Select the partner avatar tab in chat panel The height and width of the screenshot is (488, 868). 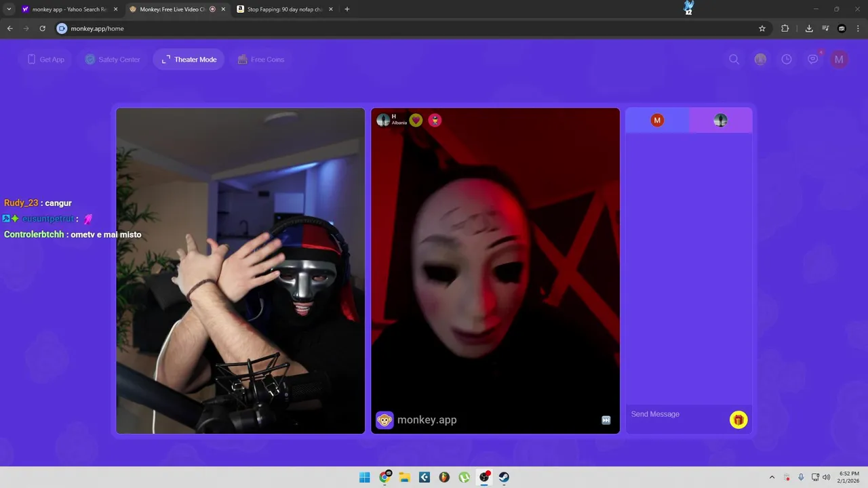(x=720, y=121)
